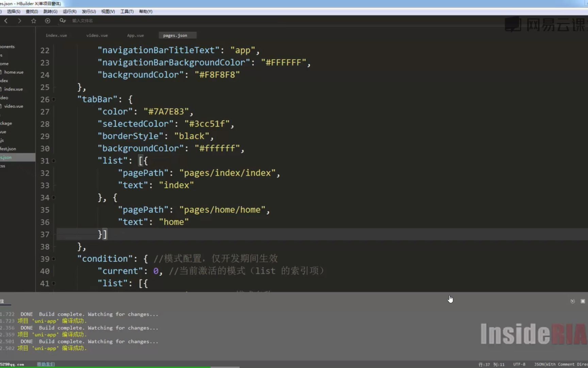
Task: Click the "pages/home/home" path string
Action: click(x=222, y=210)
